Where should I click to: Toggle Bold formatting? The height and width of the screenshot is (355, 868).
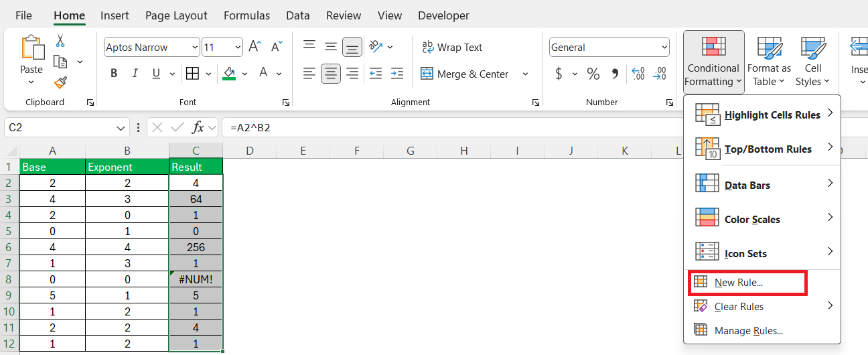[114, 74]
